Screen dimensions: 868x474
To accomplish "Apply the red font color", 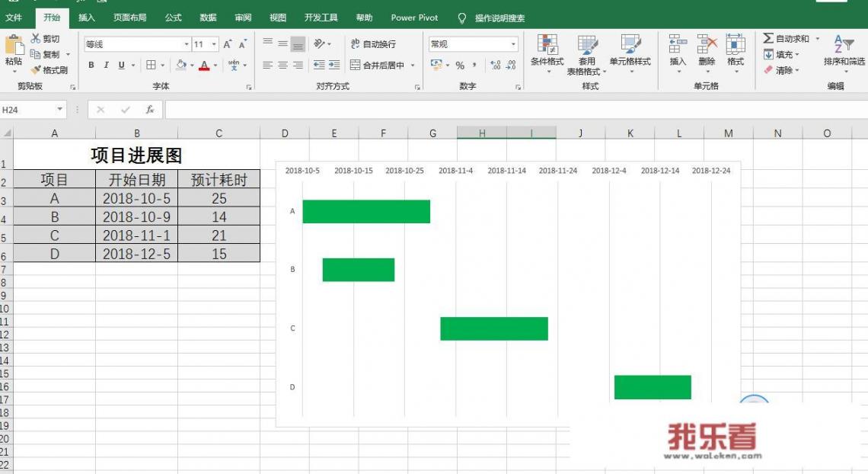I will click(204, 66).
